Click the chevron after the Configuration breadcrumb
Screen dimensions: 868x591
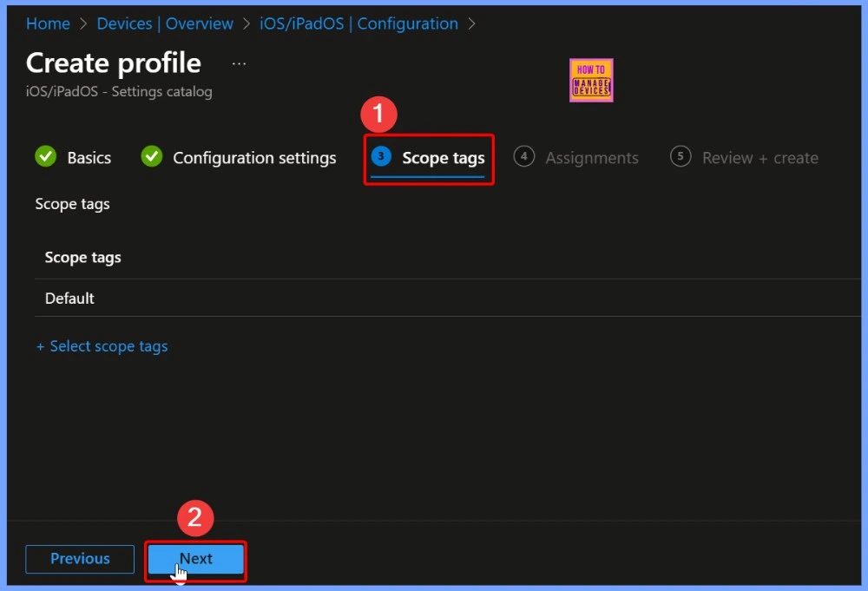coord(471,24)
